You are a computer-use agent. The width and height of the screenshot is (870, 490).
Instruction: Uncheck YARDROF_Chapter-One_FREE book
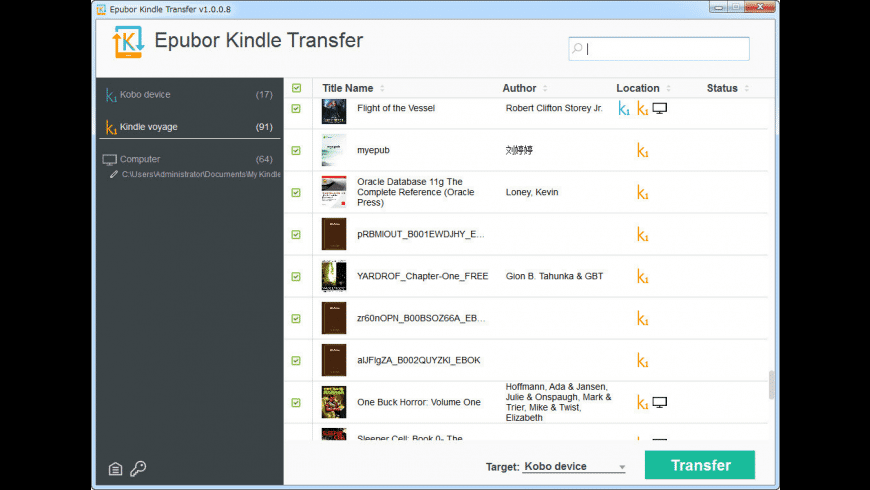296,276
